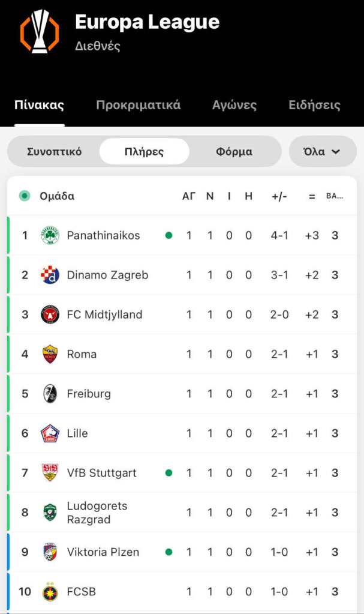
Task: Click the Lille club crest
Action: click(x=50, y=433)
